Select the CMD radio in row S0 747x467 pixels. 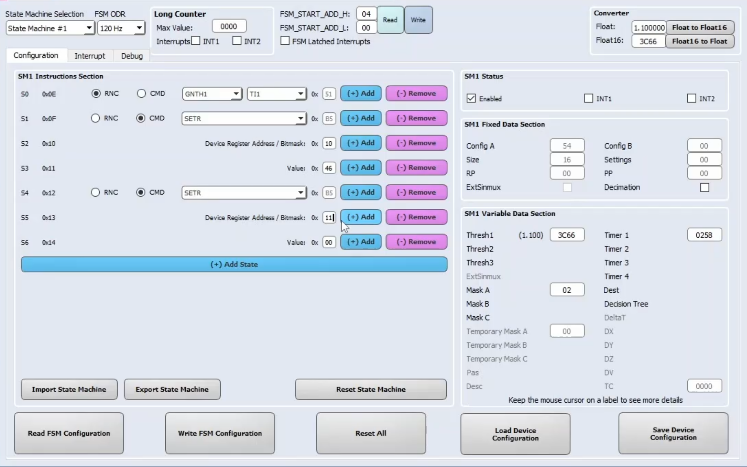pyautogui.click(x=141, y=93)
